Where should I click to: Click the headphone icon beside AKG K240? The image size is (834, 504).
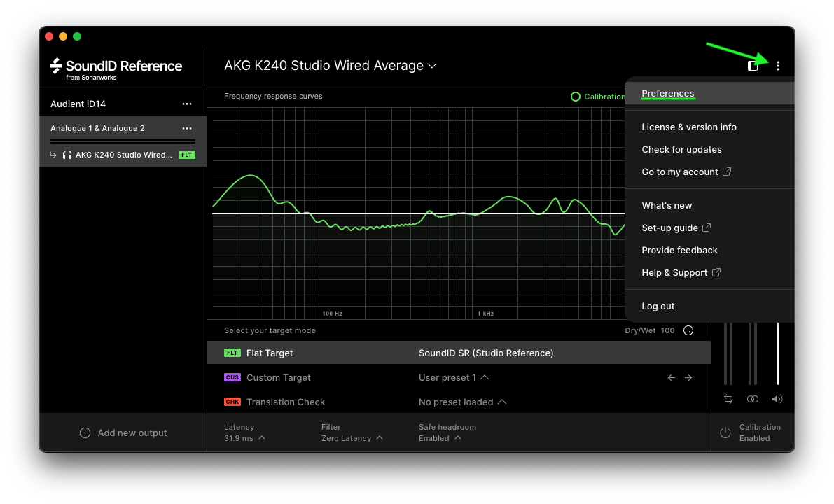(67, 155)
